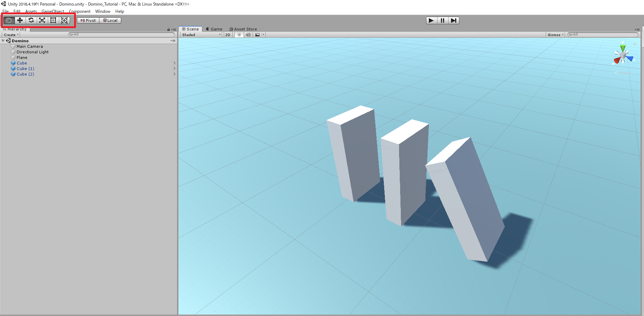644x316 pixels.
Task: Open the Scene view panel options menu
Action: coord(637,29)
